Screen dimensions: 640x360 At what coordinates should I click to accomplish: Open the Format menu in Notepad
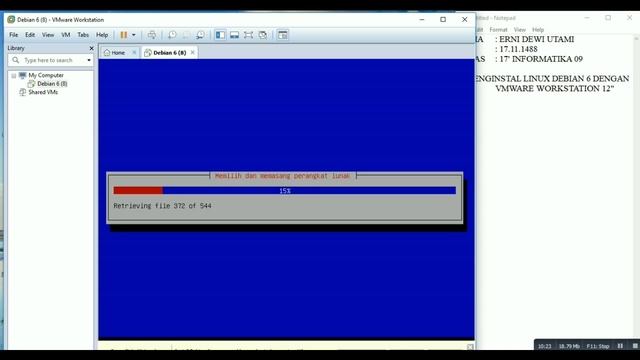(498, 30)
